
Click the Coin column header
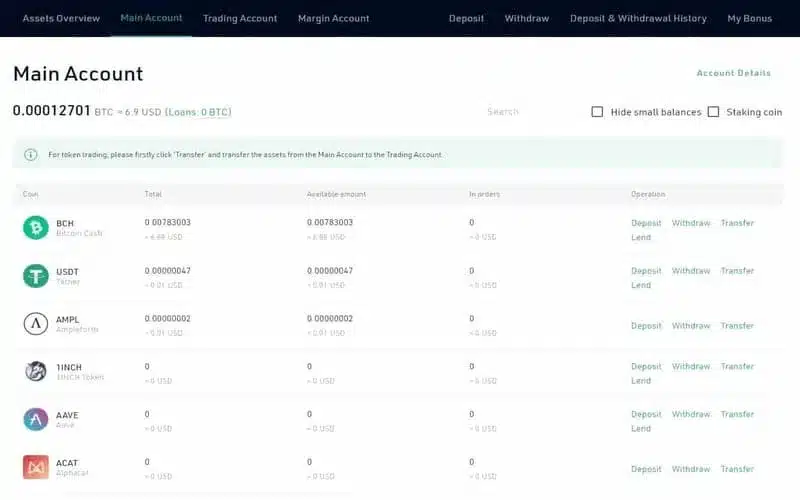pyautogui.click(x=30, y=194)
